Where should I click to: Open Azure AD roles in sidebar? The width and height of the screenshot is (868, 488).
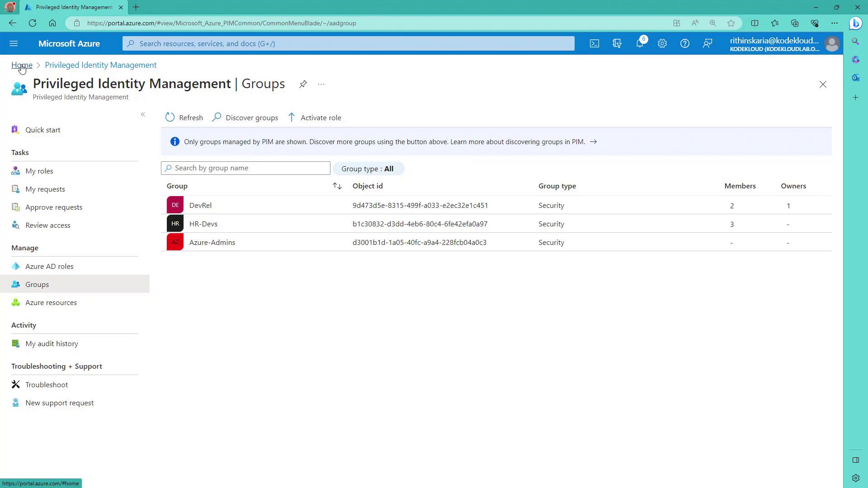pyautogui.click(x=49, y=266)
